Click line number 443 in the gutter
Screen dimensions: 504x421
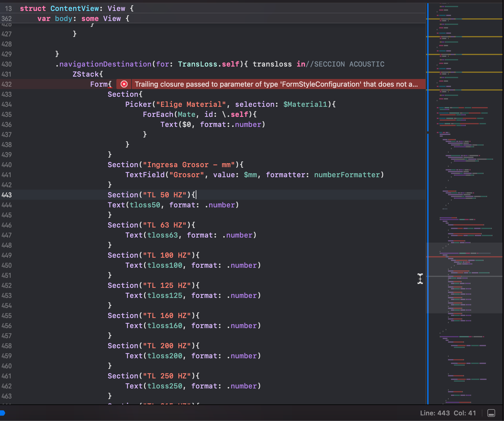[x=7, y=195]
